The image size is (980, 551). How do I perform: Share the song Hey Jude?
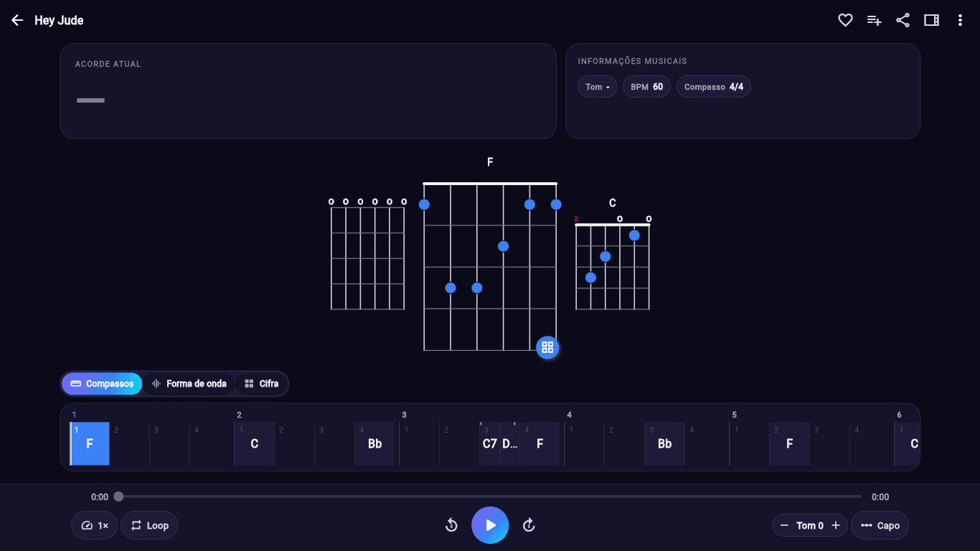[903, 20]
